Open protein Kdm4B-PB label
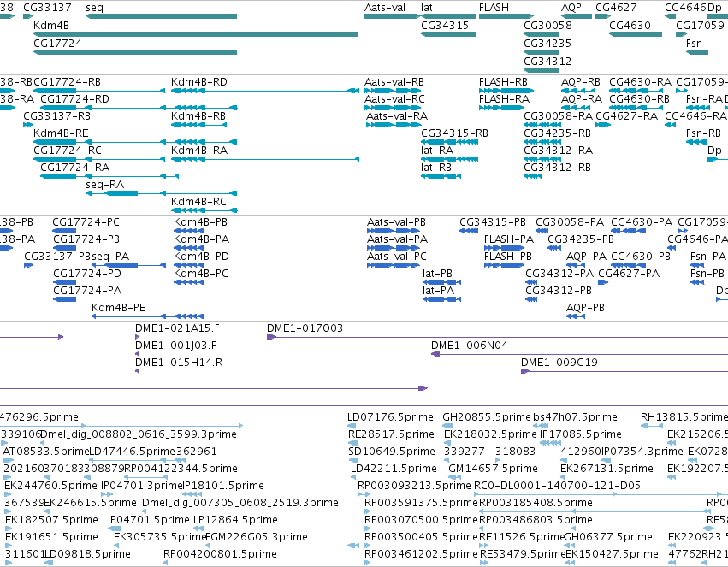Image resolution: width=728 pixels, height=567 pixels. [x=200, y=222]
